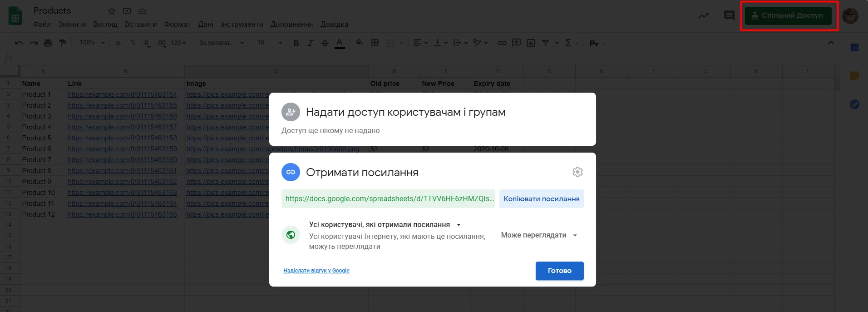The image size is (868, 312).
Task: Open the Дані menu
Action: pyautogui.click(x=206, y=24)
